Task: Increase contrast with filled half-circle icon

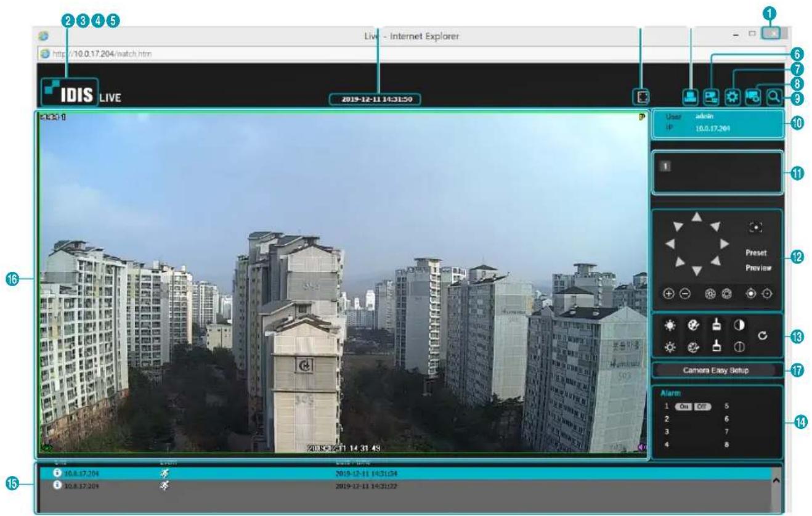Action: (x=738, y=325)
